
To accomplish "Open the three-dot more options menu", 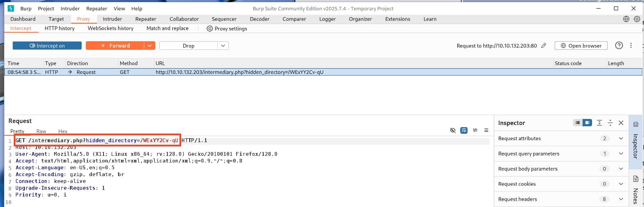I will (x=631, y=46).
